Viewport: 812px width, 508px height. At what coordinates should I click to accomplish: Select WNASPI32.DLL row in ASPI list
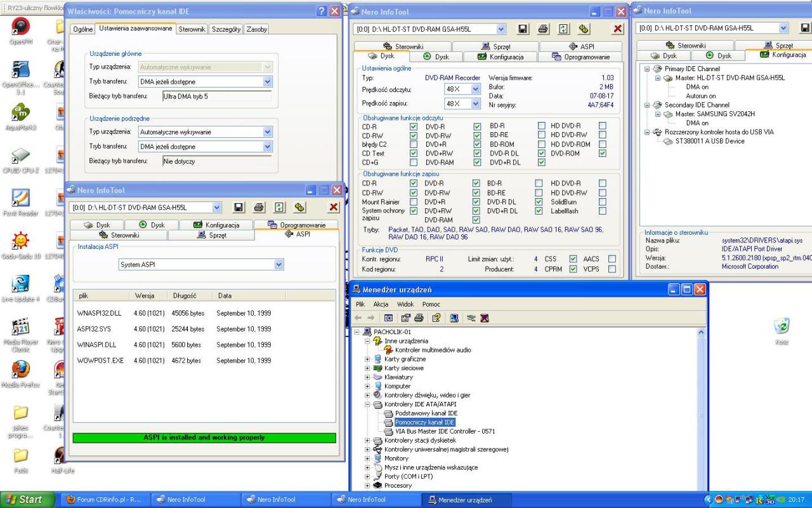tap(204, 313)
